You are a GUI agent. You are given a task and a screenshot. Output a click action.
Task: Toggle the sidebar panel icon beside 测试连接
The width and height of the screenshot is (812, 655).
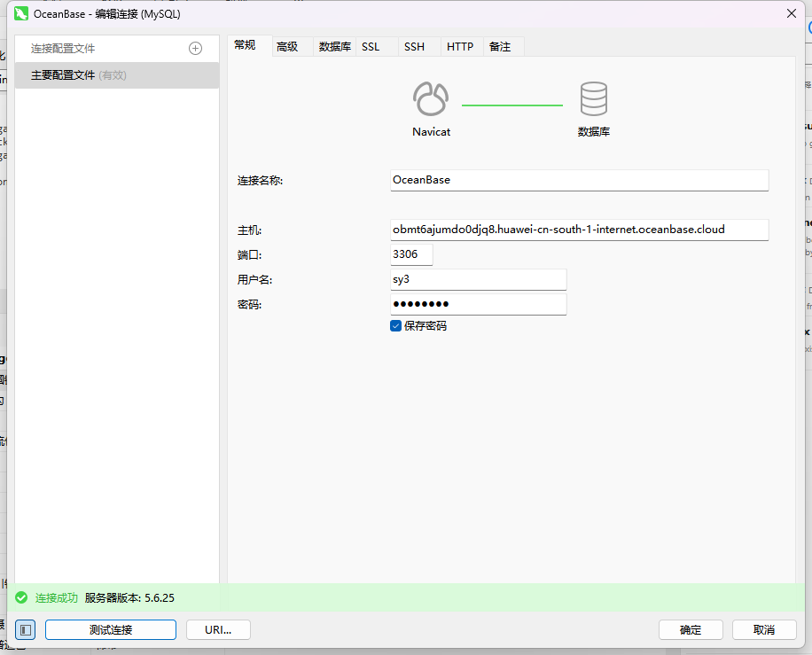click(26, 630)
